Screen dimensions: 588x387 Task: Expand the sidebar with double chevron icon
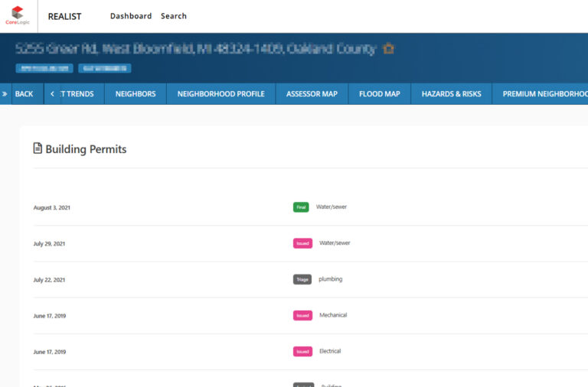click(5, 94)
